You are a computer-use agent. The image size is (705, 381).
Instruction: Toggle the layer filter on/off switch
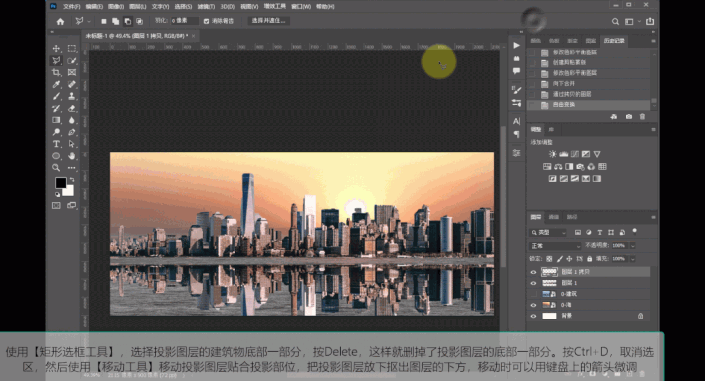(x=634, y=231)
